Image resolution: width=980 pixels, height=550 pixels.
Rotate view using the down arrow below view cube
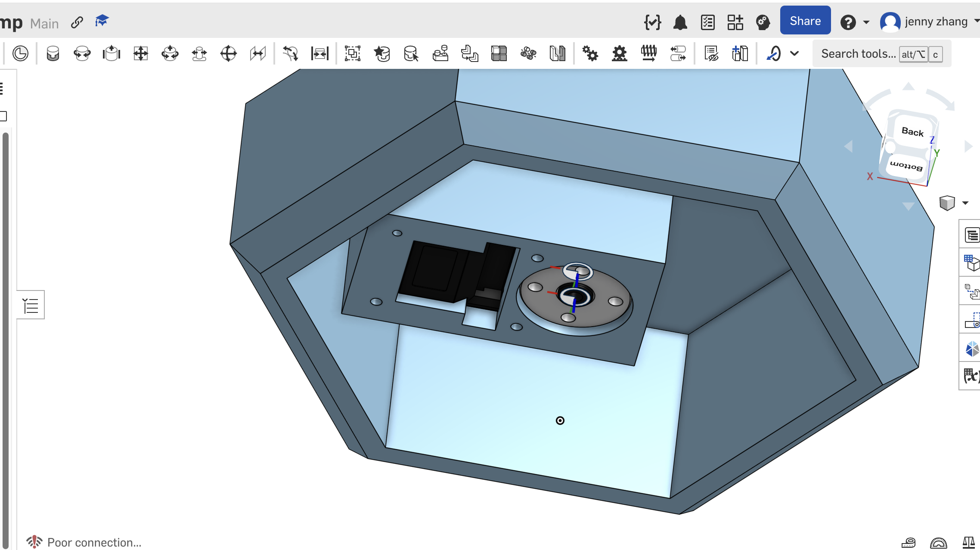909,207
